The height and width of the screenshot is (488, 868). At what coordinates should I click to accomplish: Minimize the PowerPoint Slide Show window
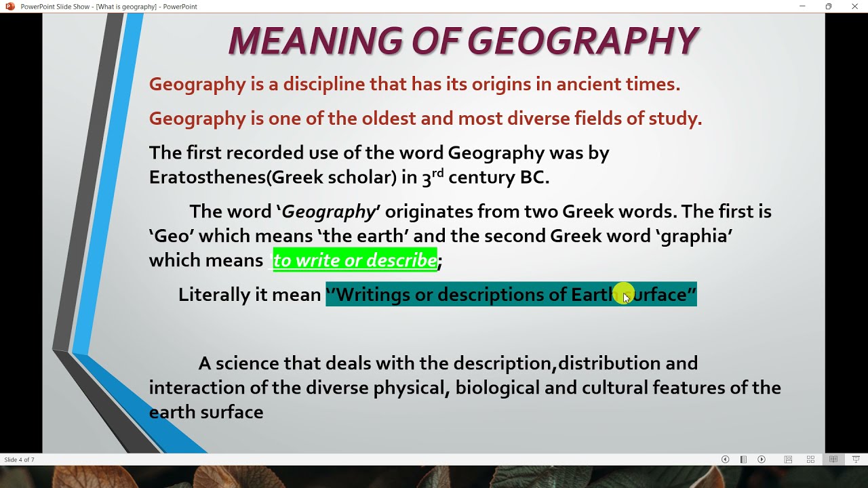click(x=802, y=6)
